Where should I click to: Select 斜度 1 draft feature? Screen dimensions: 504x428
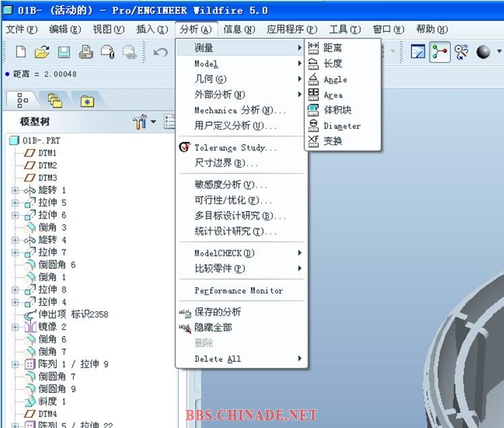point(46,401)
